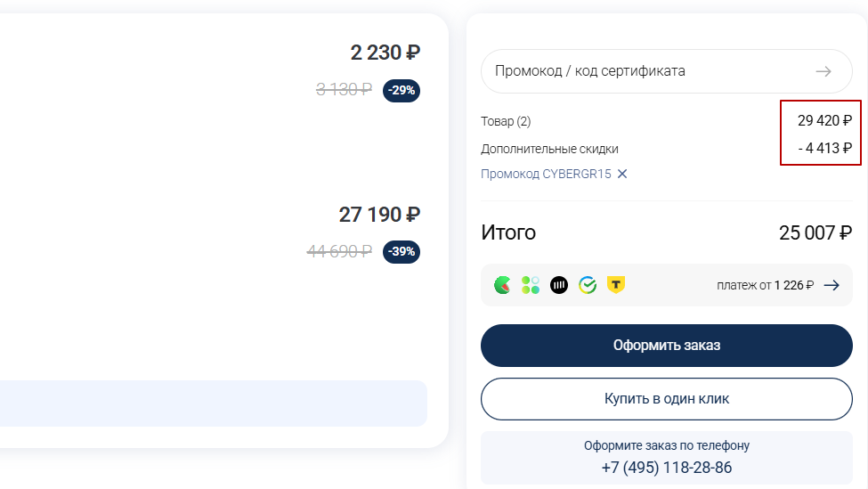
Task: Open installment details via the payment arrow
Action: pos(831,285)
